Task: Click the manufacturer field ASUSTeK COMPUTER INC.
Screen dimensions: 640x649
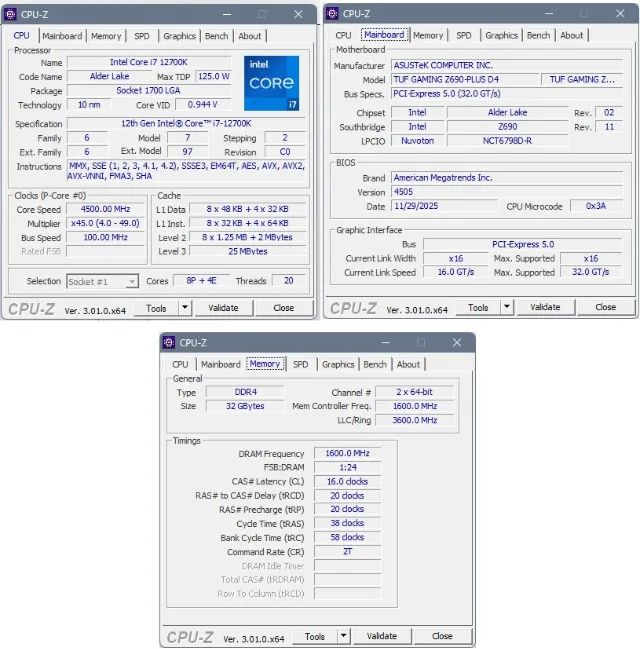Action: (x=507, y=65)
